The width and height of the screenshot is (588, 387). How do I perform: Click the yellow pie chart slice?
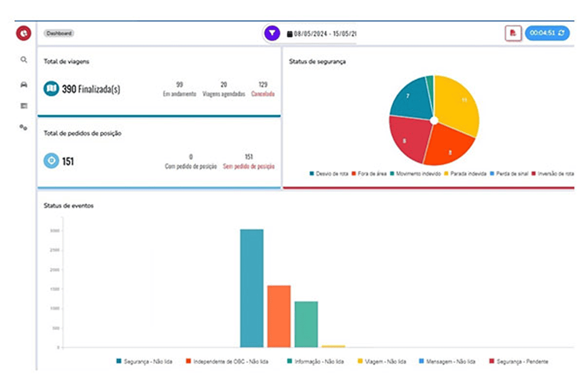pos(458,102)
